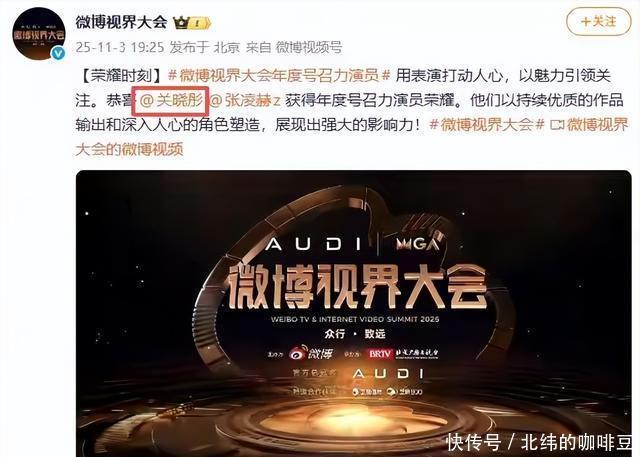Viewport: 640px width, 457px height.
Task: Click the video camera icon before 微博视界
Action: 557,125
